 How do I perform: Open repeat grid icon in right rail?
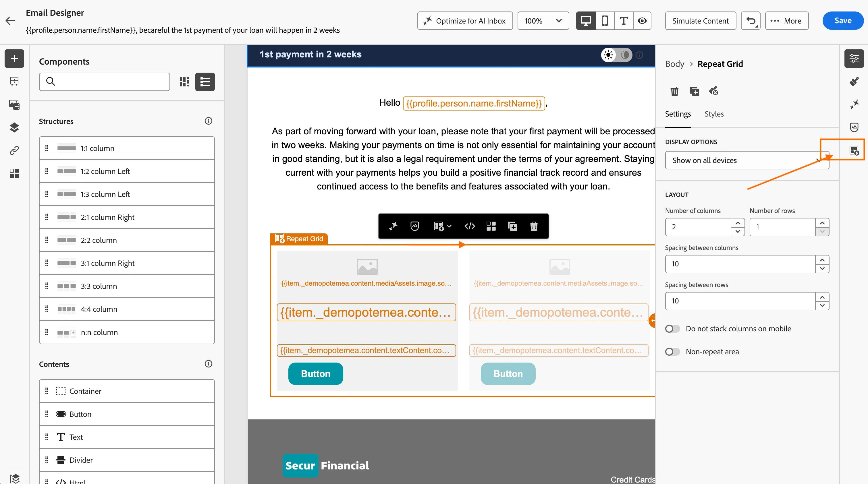[x=854, y=150]
